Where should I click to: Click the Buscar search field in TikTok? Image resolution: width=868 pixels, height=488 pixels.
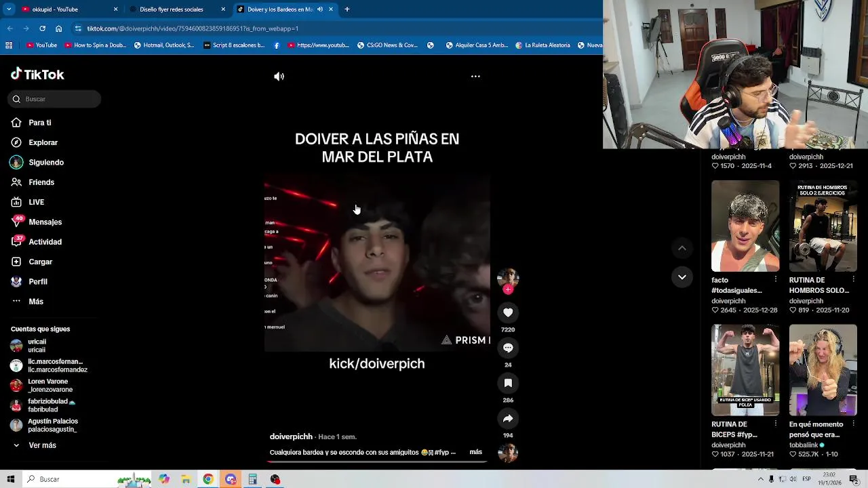(x=54, y=99)
